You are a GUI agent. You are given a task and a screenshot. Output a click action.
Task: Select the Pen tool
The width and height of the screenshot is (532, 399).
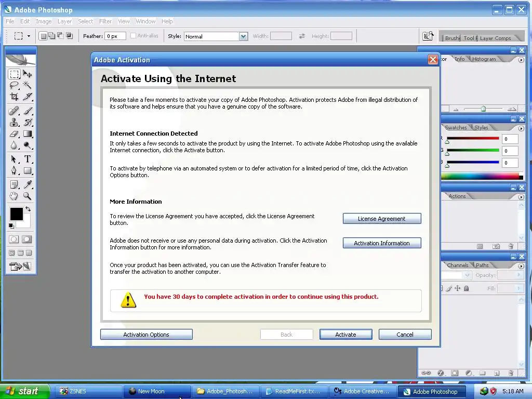coord(14,170)
